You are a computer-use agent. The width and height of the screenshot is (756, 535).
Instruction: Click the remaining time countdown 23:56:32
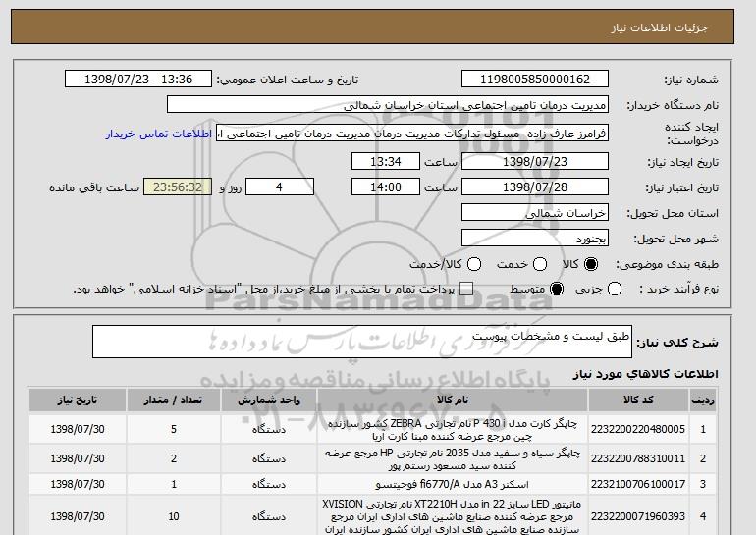coord(178,187)
